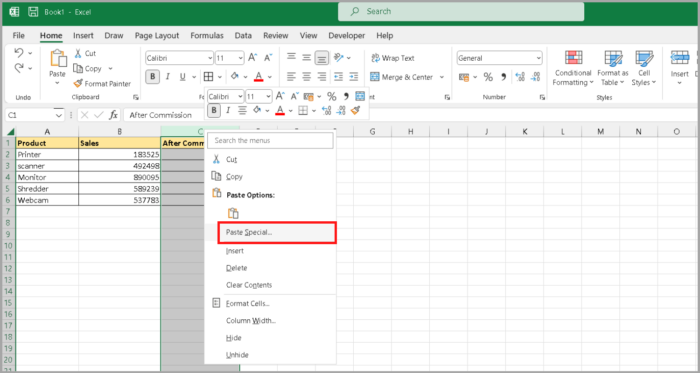
Task: Click the Cut scissors icon in the ribbon
Action: [x=78, y=53]
